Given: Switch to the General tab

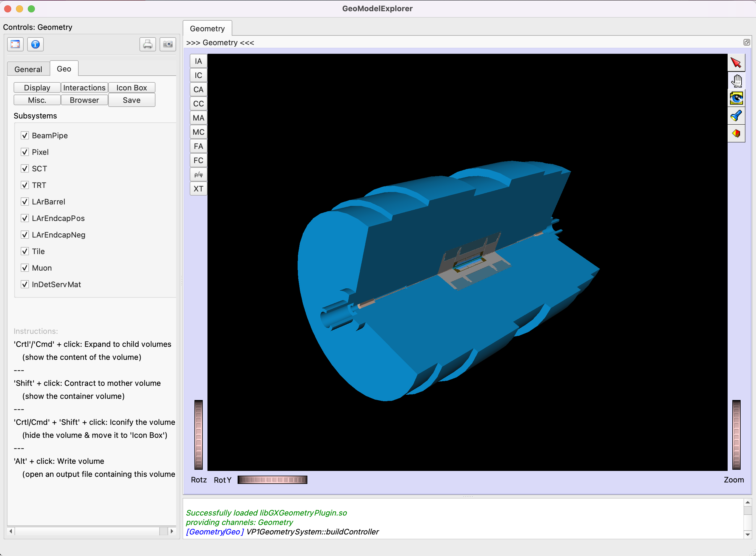Looking at the screenshot, I should (x=28, y=69).
